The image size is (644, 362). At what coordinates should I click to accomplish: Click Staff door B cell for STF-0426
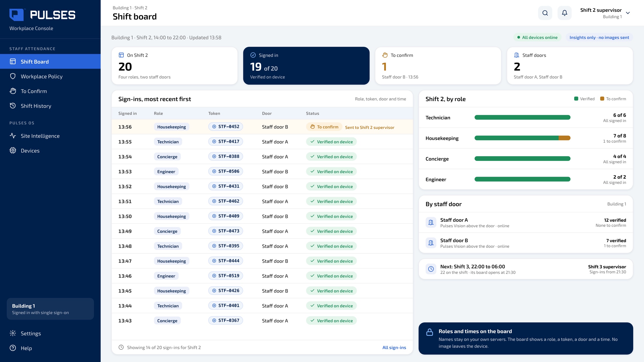[x=275, y=291]
